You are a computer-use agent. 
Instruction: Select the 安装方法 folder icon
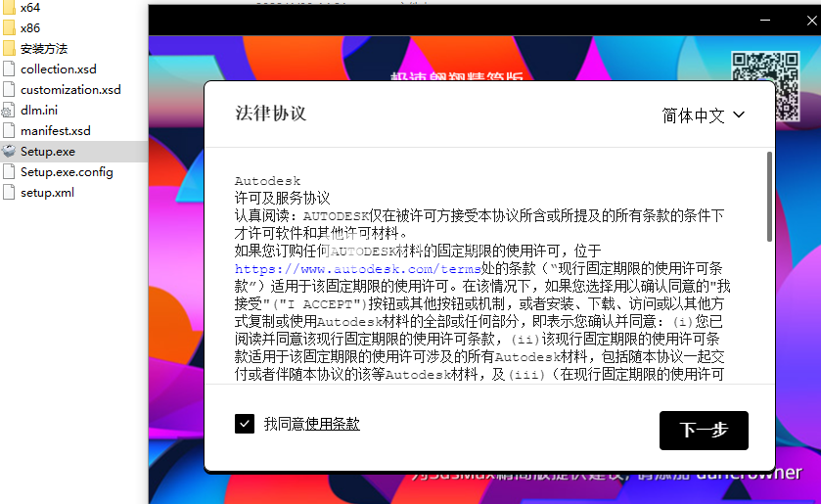[x=9, y=49]
